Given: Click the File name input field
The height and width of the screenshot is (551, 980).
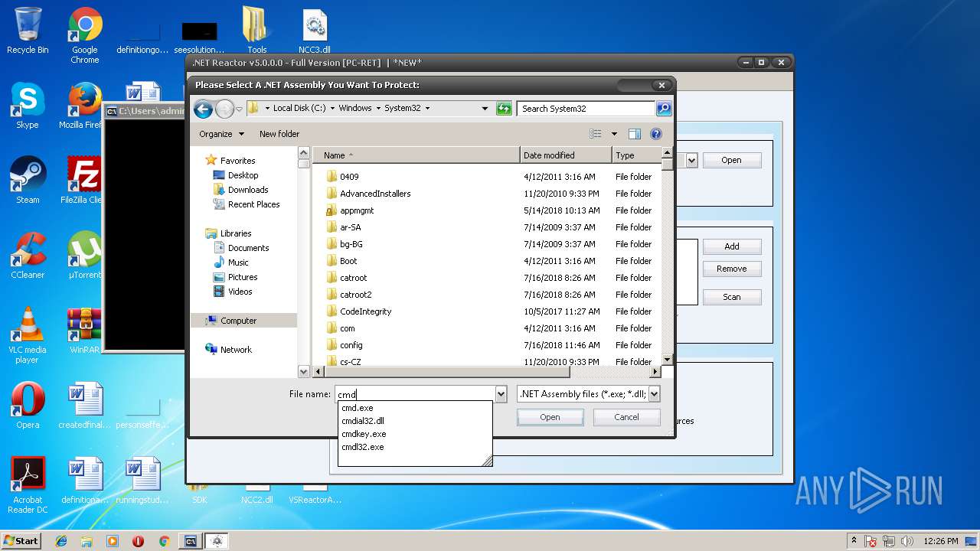Looking at the screenshot, I should pos(415,394).
